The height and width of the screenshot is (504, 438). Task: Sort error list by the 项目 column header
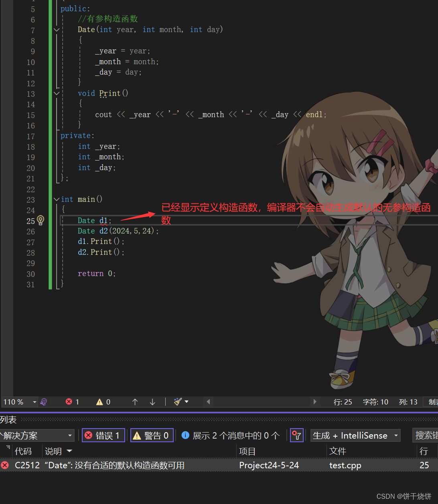(x=247, y=451)
